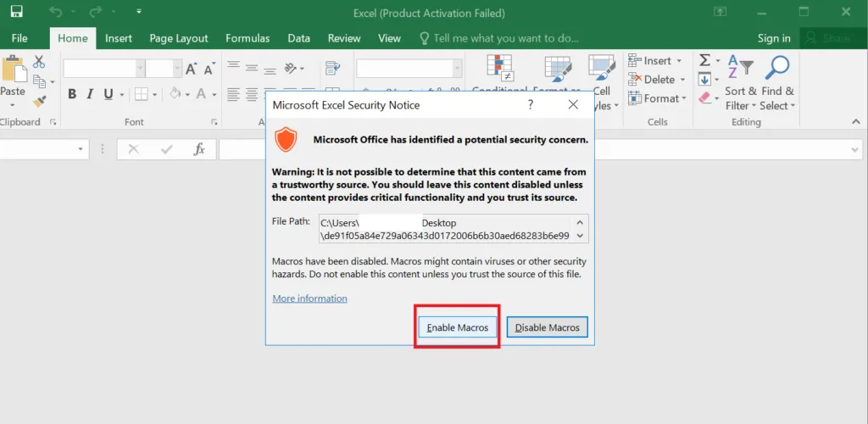Image resolution: width=868 pixels, height=424 pixels.
Task: Click the Cut scissors icon
Action: tap(39, 61)
